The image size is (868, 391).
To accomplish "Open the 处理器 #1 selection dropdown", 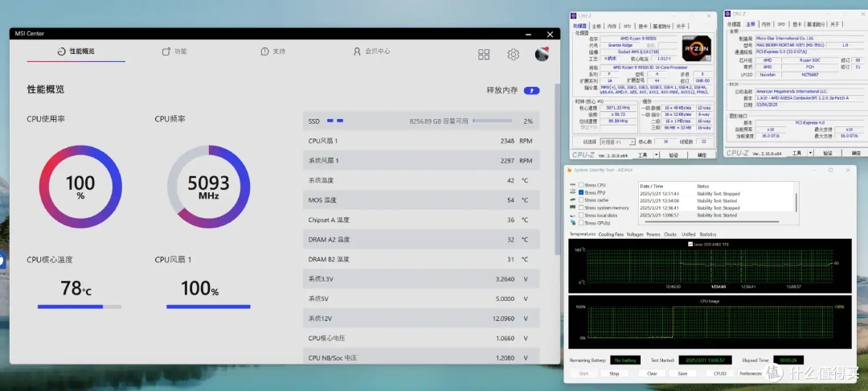I will [x=618, y=142].
